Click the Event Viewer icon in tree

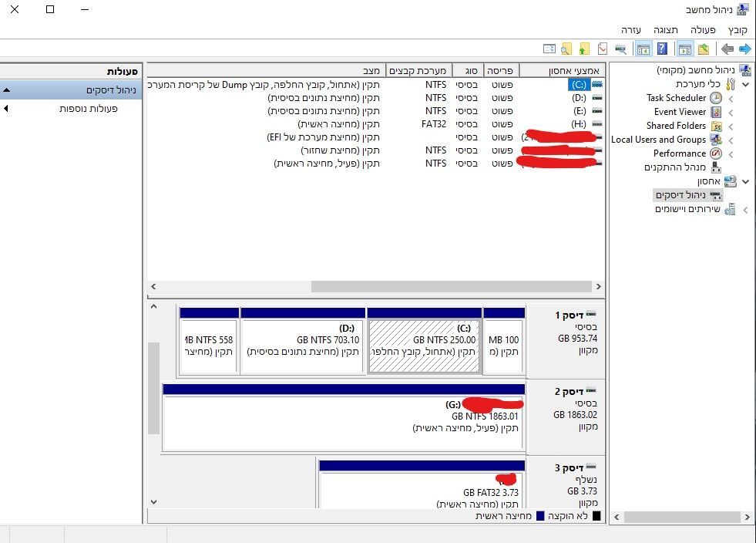(x=717, y=112)
